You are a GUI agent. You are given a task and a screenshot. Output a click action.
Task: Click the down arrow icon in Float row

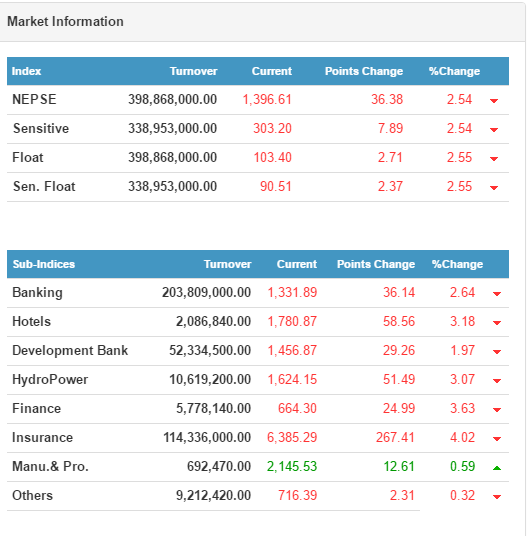pos(494,159)
